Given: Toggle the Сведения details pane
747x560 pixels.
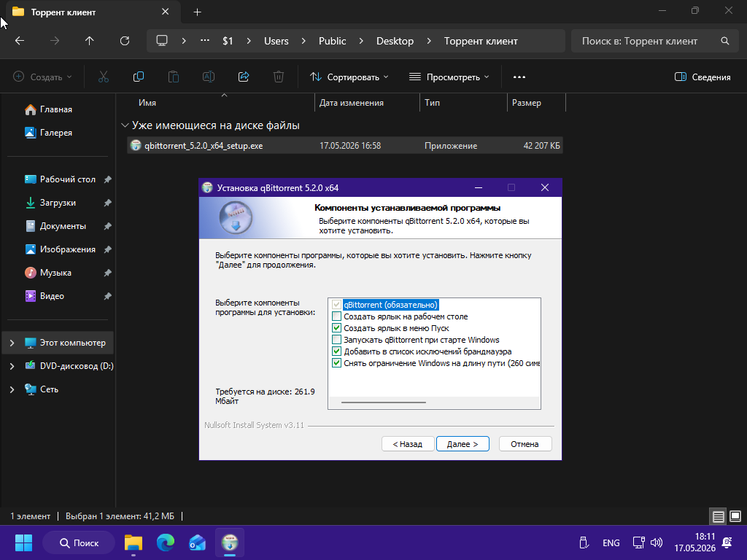Looking at the screenshot, I should coord(703,77).
